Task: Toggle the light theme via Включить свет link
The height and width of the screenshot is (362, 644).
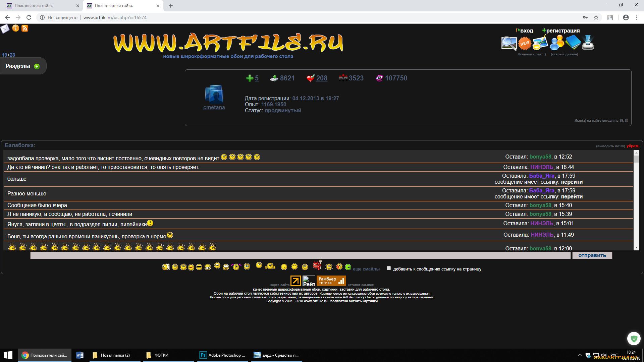Action: tap(532, 54)
